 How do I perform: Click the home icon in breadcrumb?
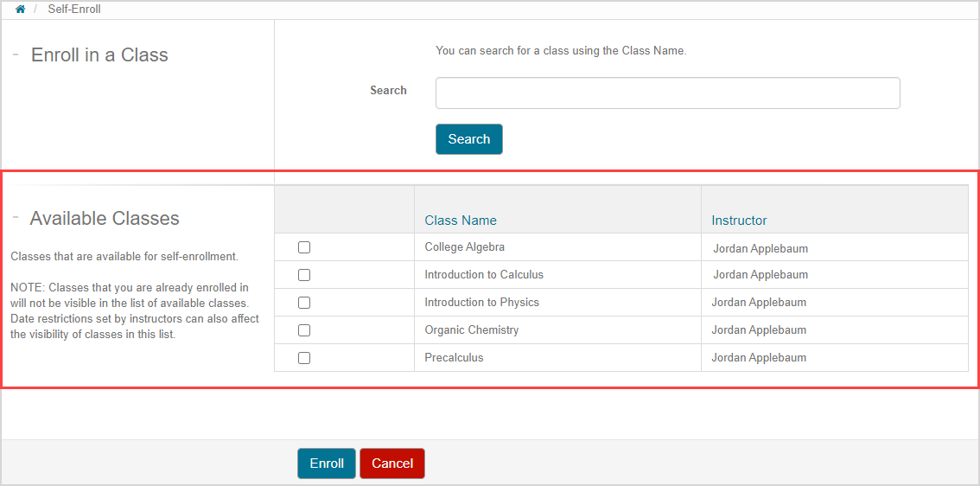[21, 10]
